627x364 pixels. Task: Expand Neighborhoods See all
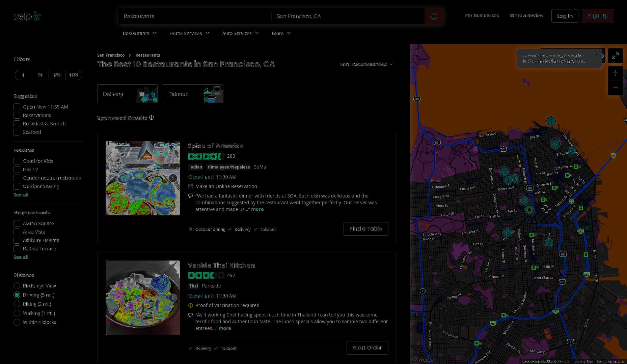21,257
